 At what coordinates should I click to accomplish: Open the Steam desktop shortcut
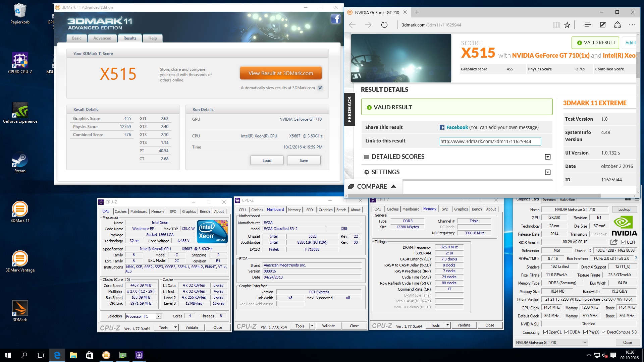point(20,162)
